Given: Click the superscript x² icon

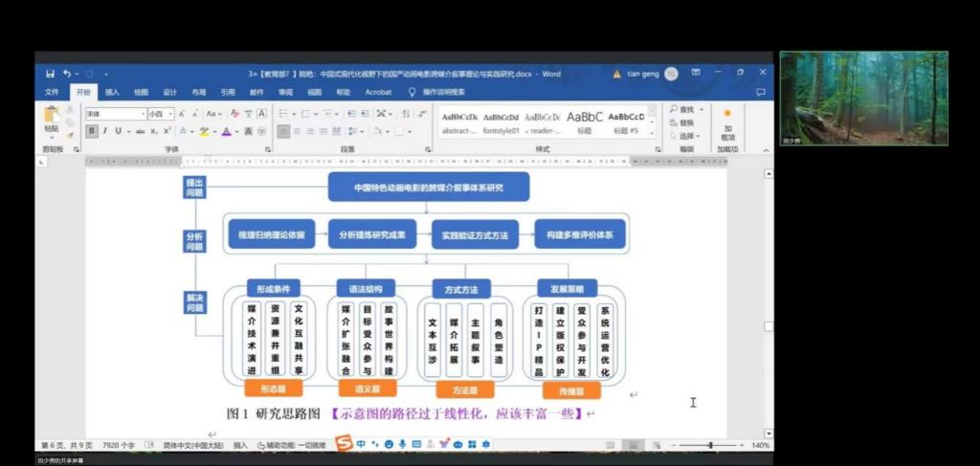Looking at the screenshot, I should point(167,131).
